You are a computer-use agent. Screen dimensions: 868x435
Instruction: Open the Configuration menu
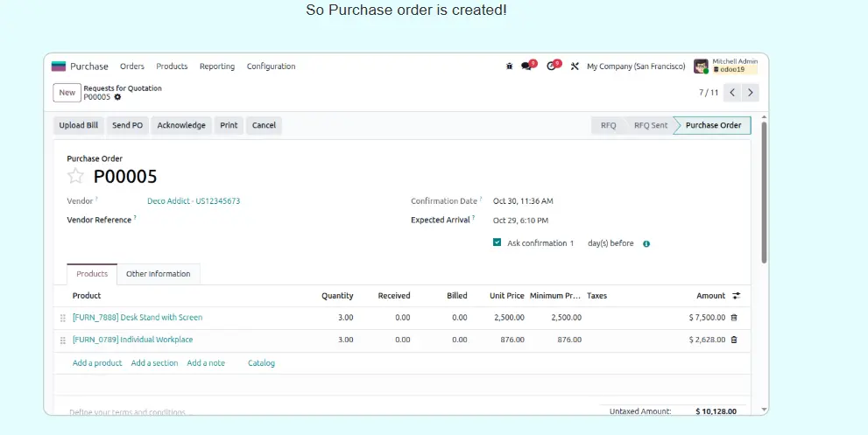(271, 67)
